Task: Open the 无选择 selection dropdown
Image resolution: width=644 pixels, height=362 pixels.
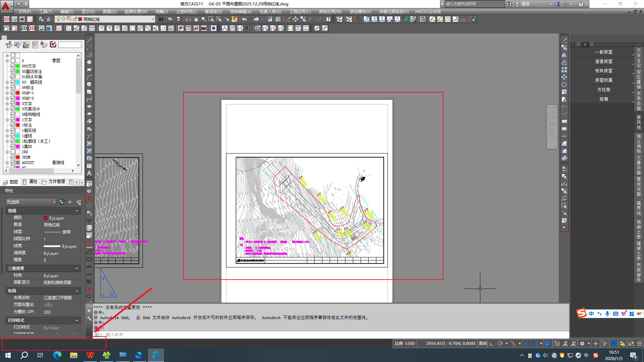Action: 54,202
